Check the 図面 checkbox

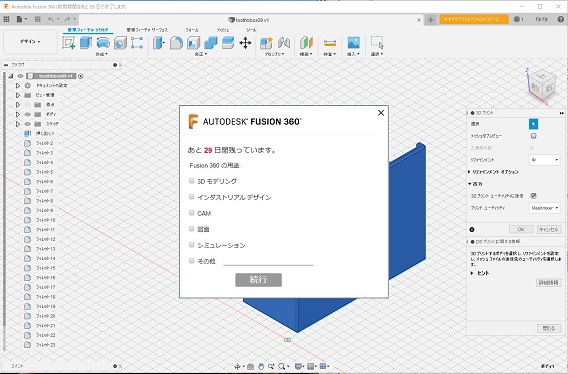192,229
